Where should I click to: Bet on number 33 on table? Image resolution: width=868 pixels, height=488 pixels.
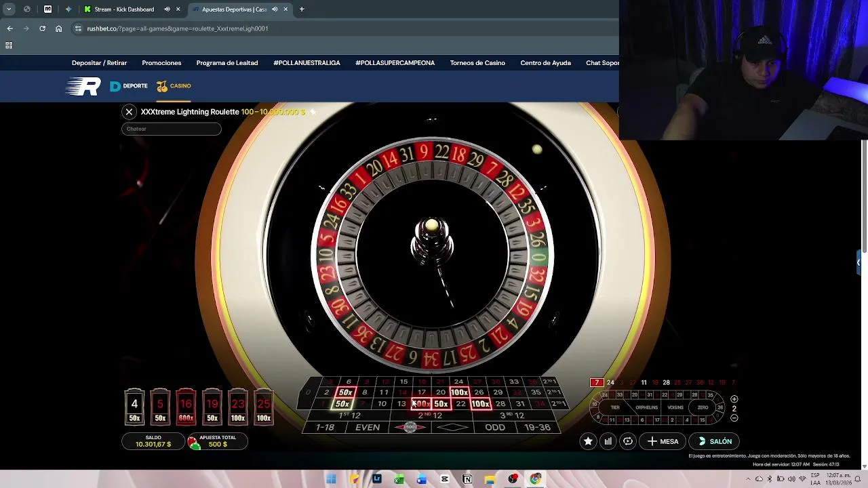(514, 382)
